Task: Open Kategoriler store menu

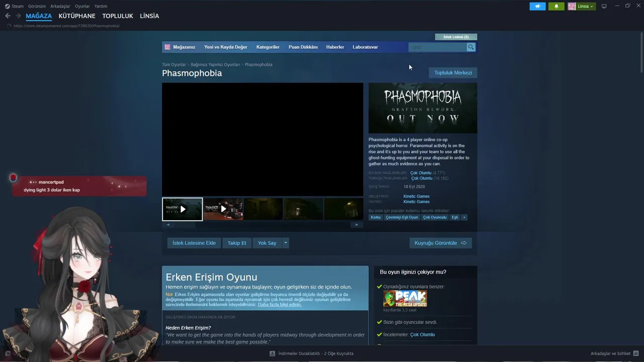Action: coord(268,47)
